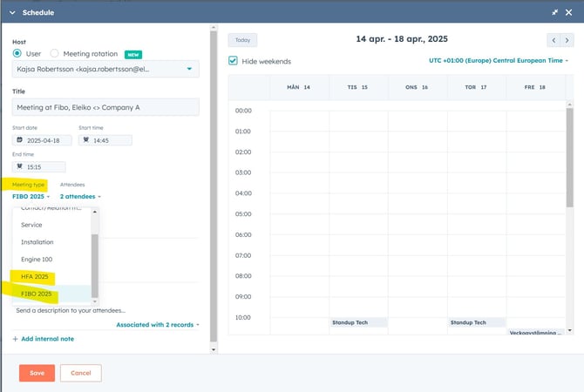Close the Schedule dialog

coord(571,12)
